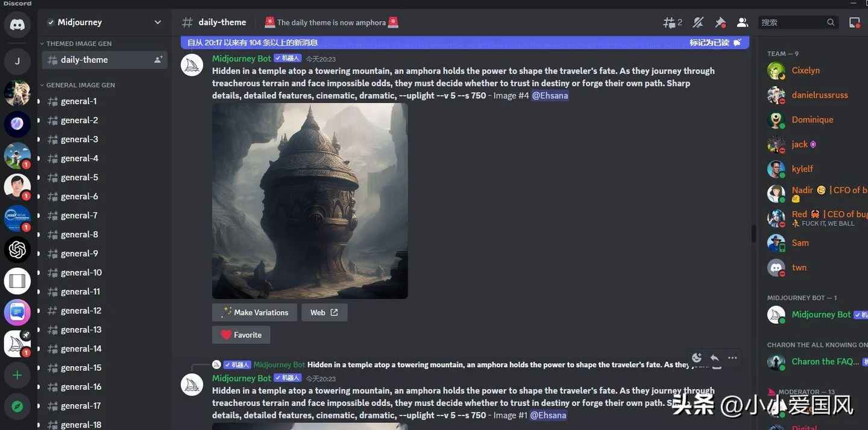Open Nadir CFO member entry
The image size is (868, 430).
click(x=817, y=194)
